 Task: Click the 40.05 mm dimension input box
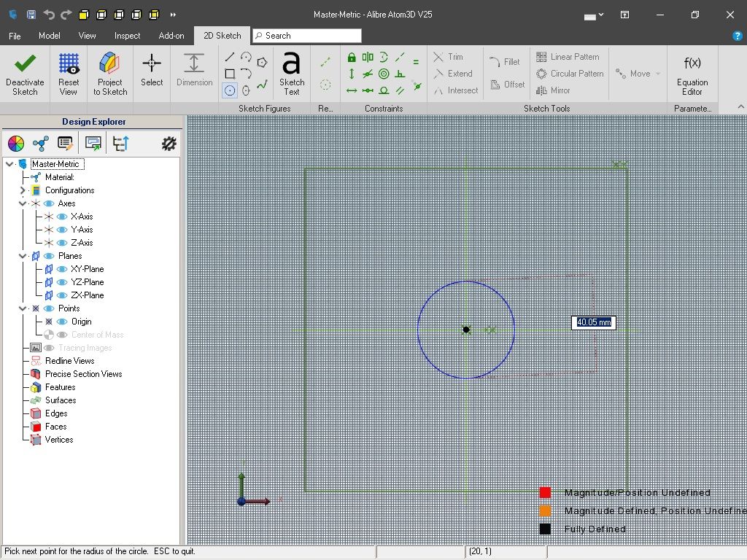click(594, 322)
